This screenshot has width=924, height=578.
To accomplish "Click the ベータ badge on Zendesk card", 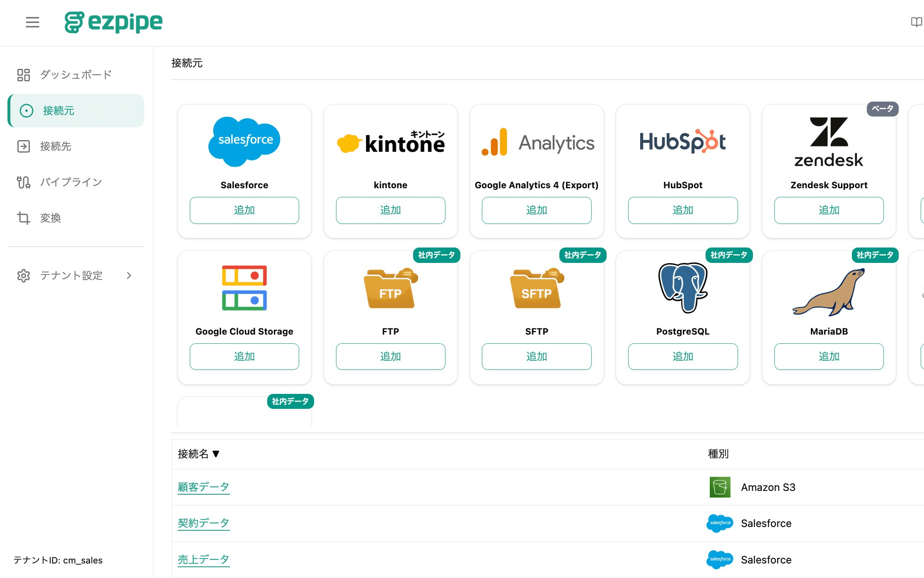I will (883, 109).
